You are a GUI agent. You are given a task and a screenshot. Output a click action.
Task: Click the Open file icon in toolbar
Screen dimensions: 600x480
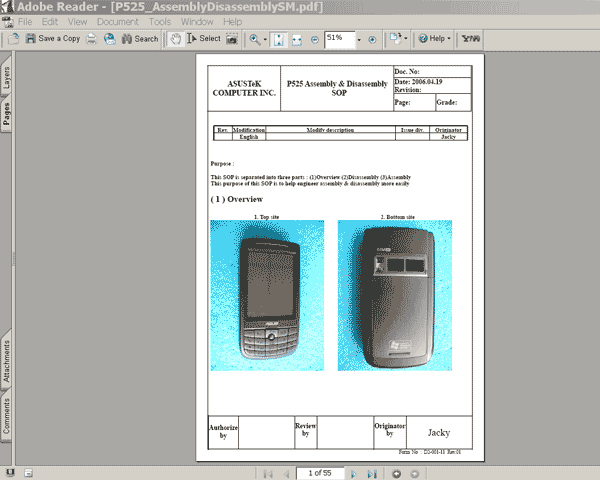[x=13, y=39]
